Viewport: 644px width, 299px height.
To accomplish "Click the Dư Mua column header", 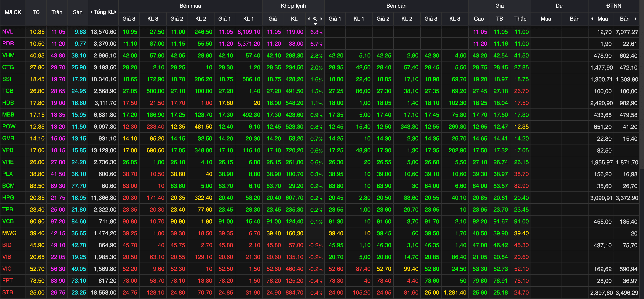I will (x=546, y=19).
